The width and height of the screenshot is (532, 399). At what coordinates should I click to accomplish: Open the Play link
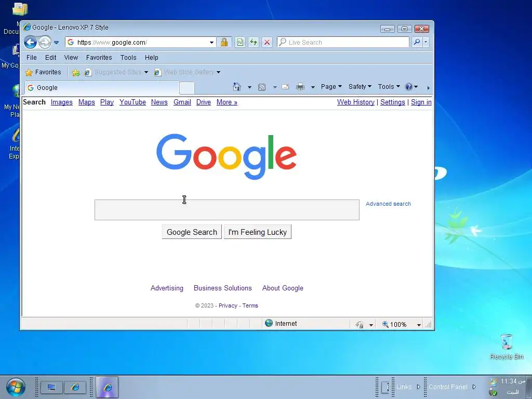107,102
